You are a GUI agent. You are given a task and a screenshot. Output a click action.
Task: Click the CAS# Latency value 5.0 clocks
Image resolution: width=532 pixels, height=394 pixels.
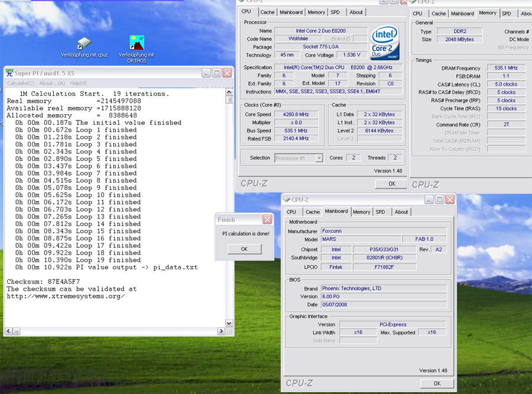(506, 84)
